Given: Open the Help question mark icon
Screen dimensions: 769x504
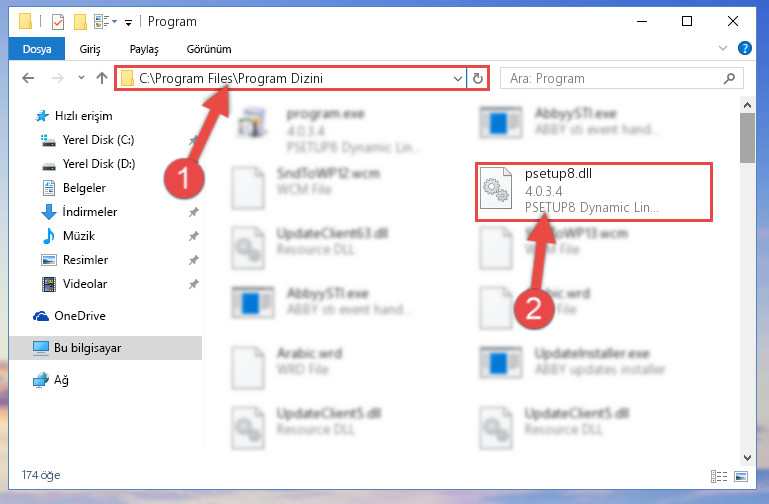Looking at the screenshot, I should pos(744,48).
